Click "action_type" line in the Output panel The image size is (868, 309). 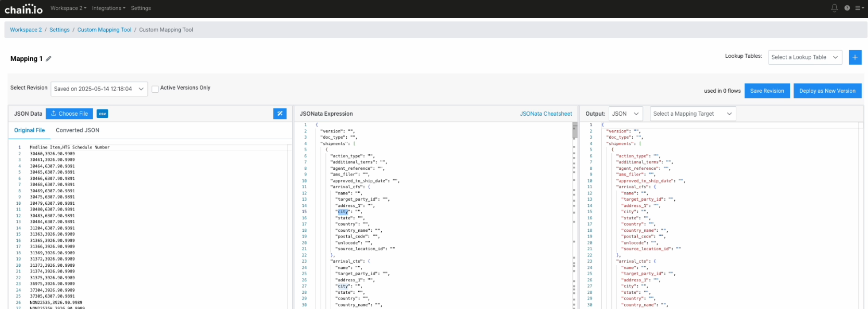pyautogui.click(x=638, y=156)
